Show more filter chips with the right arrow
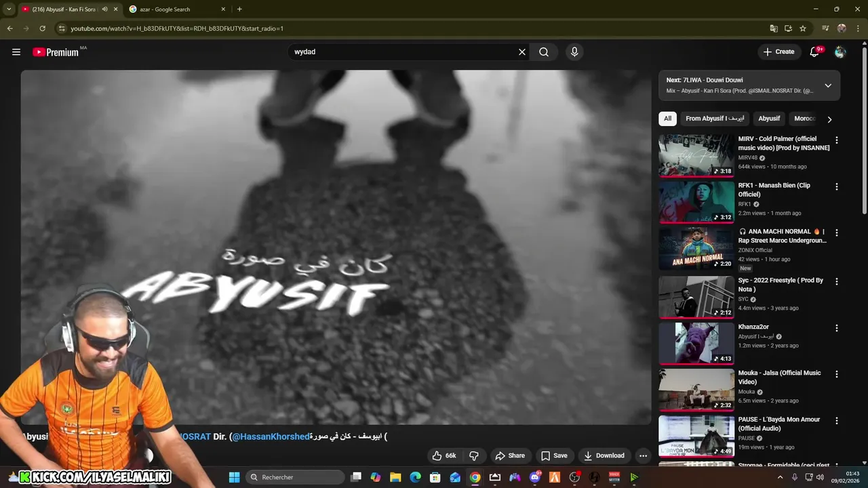Image resolution: width=868 pixels, height=488 pixels. (x=829, y=119)
